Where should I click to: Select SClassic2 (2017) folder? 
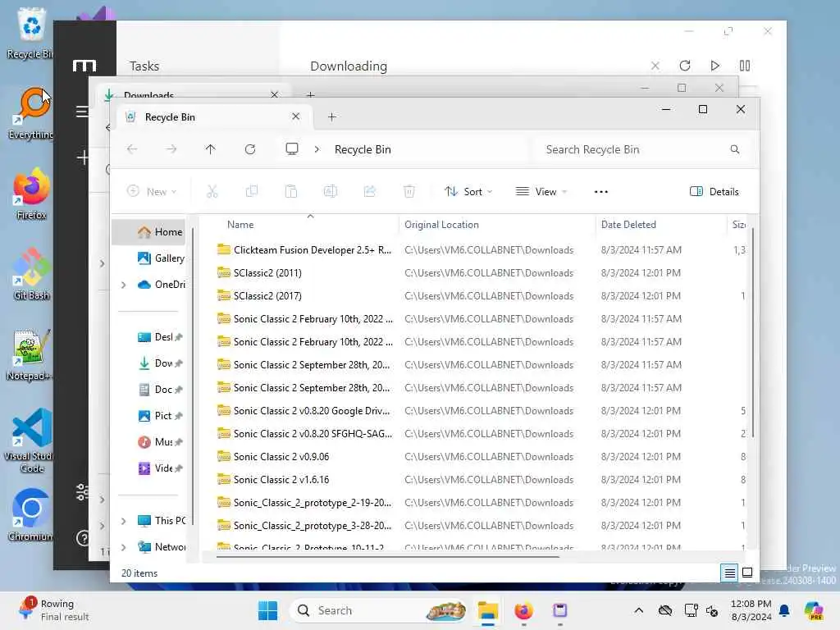(259, 295)
